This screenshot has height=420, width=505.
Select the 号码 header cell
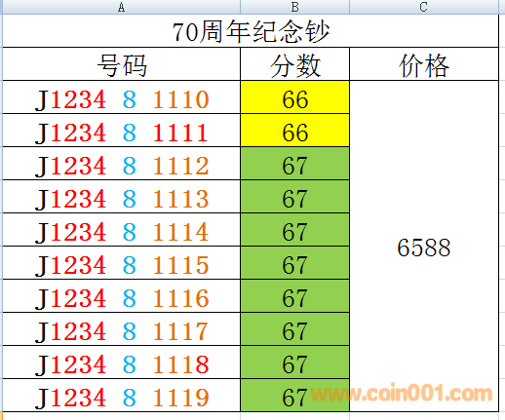coord(121,64)
